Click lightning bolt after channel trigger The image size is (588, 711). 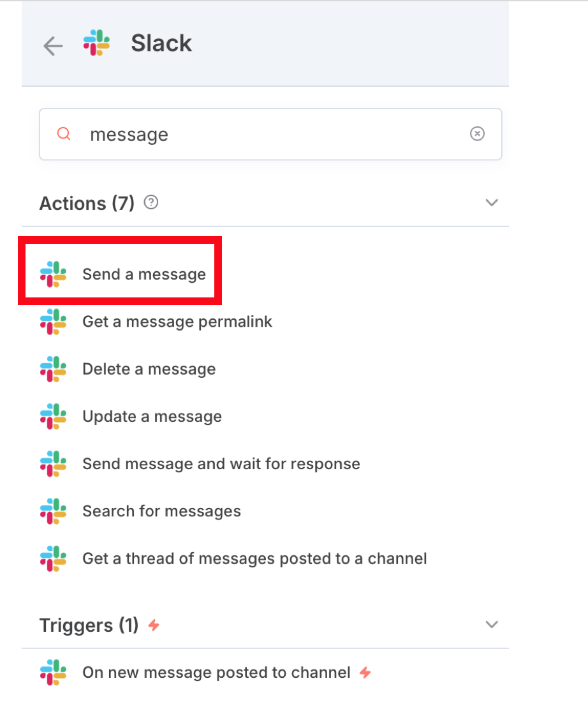365,673
